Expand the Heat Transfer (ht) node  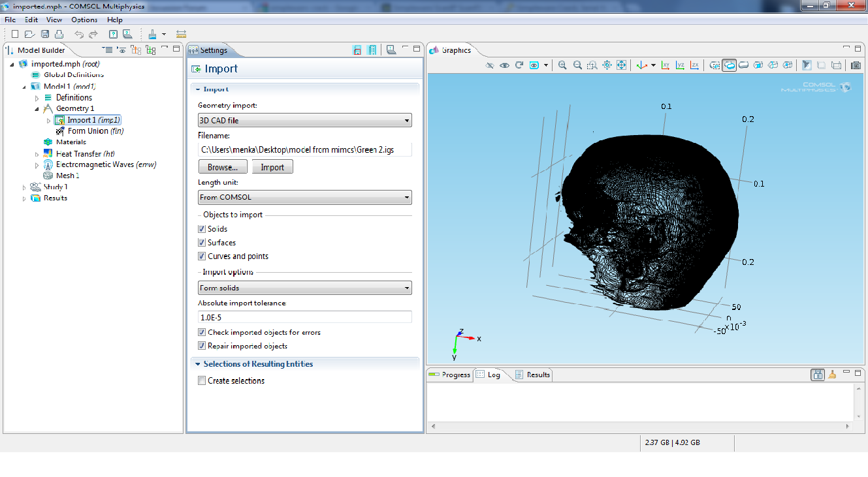(x=37, y=154)
